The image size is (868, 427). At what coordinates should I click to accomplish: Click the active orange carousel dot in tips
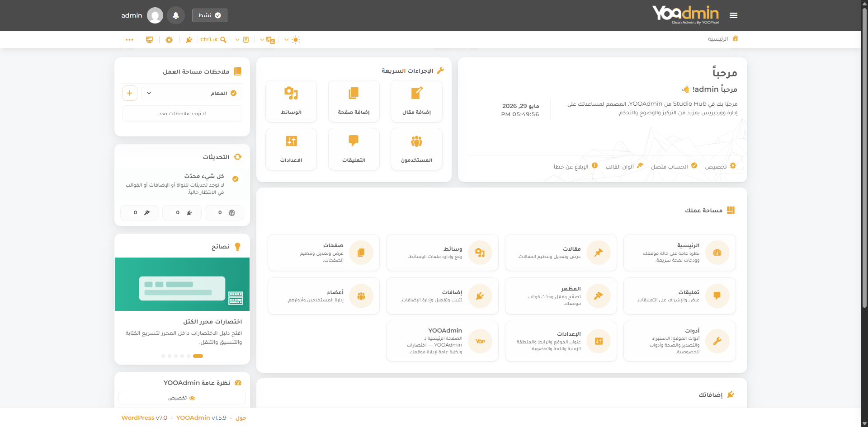tap(198, 356)
